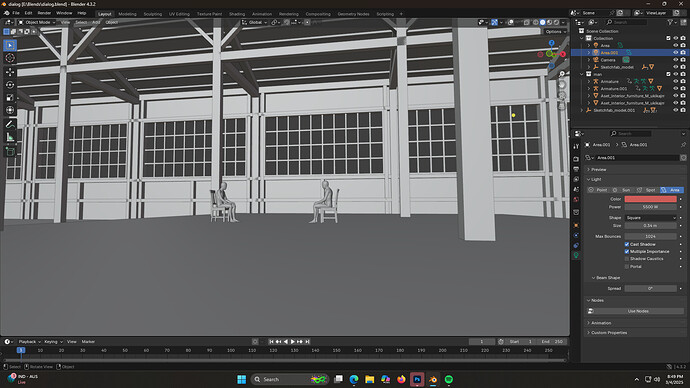Screen dimensions: 690x388
Task: Hide Area.001 light with its eye icon
Action: tap(675, 52)
